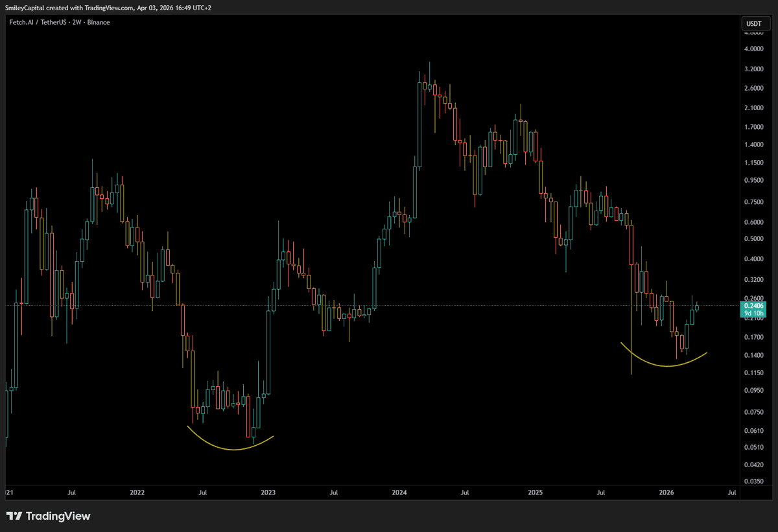Click the 0.1150 price axis label

coord(754,373)
